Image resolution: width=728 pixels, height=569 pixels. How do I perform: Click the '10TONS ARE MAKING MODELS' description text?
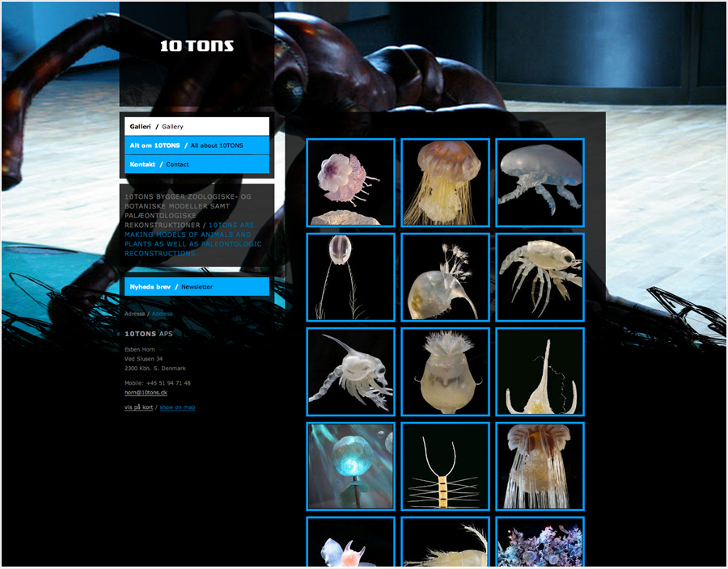[193, 239]
